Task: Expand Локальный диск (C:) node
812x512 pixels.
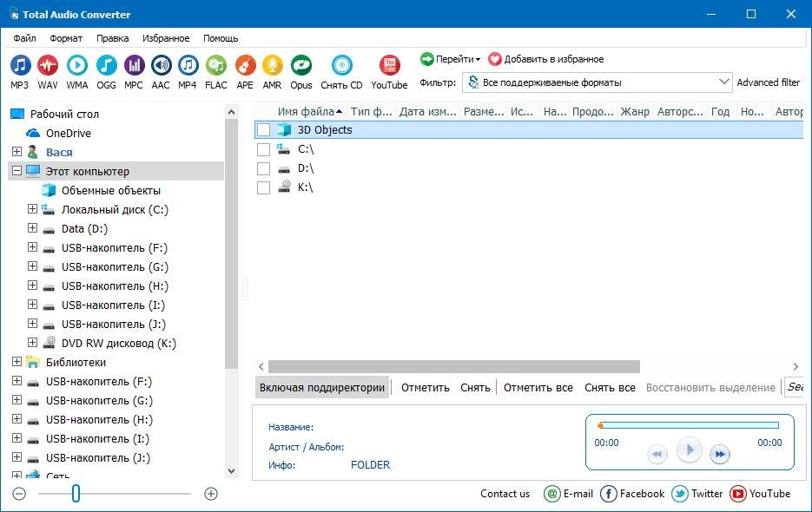Action: coord(33,208)
